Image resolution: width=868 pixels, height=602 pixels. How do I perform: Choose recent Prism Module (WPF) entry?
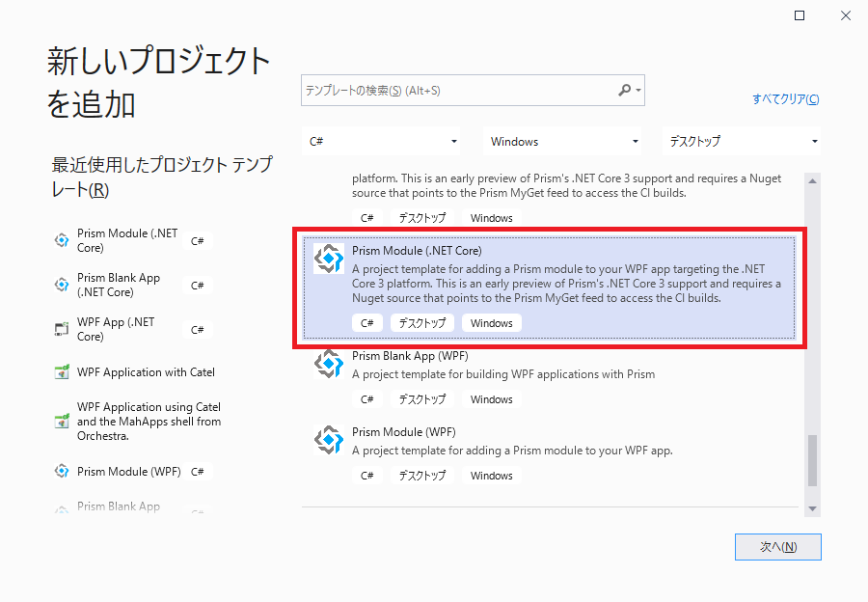(x=133, y=472)
